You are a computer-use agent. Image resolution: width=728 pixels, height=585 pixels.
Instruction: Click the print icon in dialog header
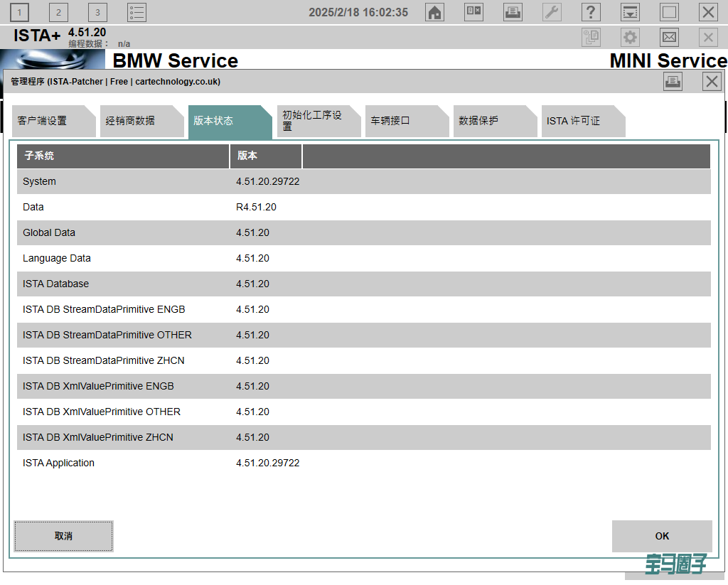673,82
